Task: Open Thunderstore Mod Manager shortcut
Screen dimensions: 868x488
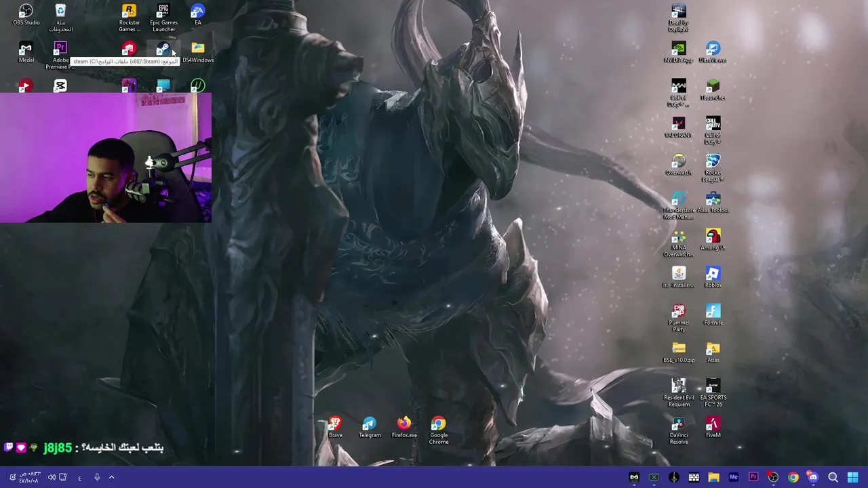Action: click(679, 205)
